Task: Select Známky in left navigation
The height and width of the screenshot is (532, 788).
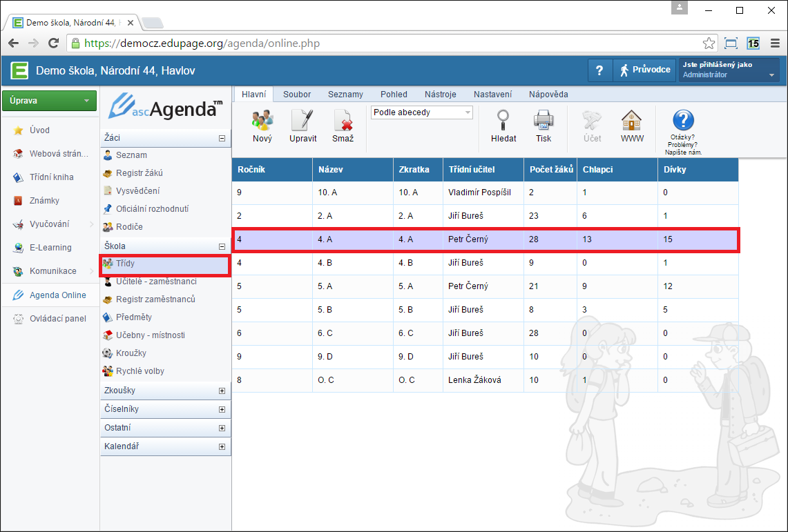Action: pyautogui.click(x=44, y=201)
